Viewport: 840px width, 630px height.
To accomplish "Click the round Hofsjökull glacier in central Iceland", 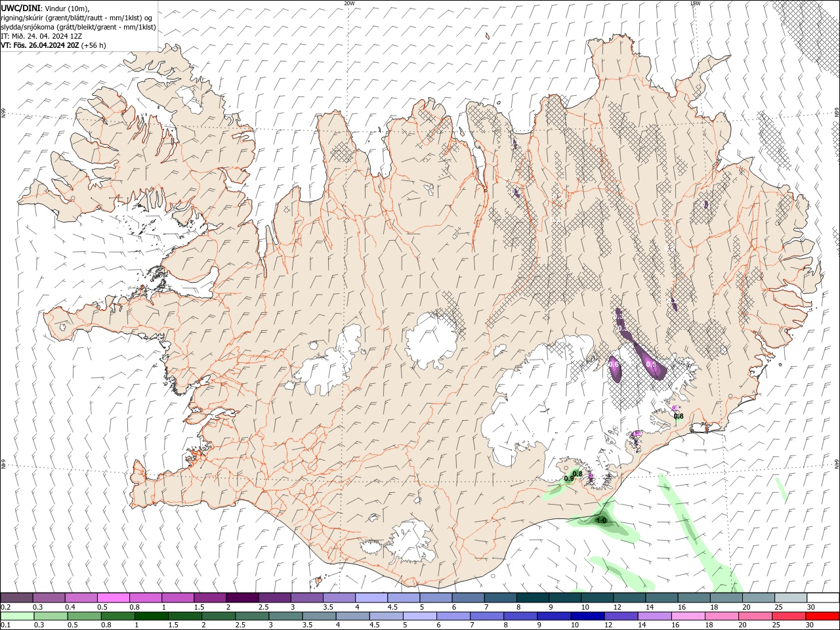I will [431, 340].
